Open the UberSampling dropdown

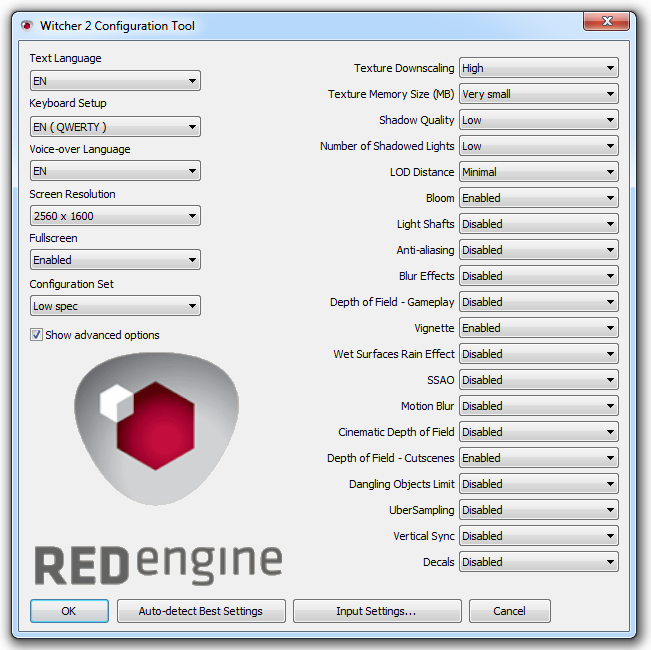pos(538,510)
